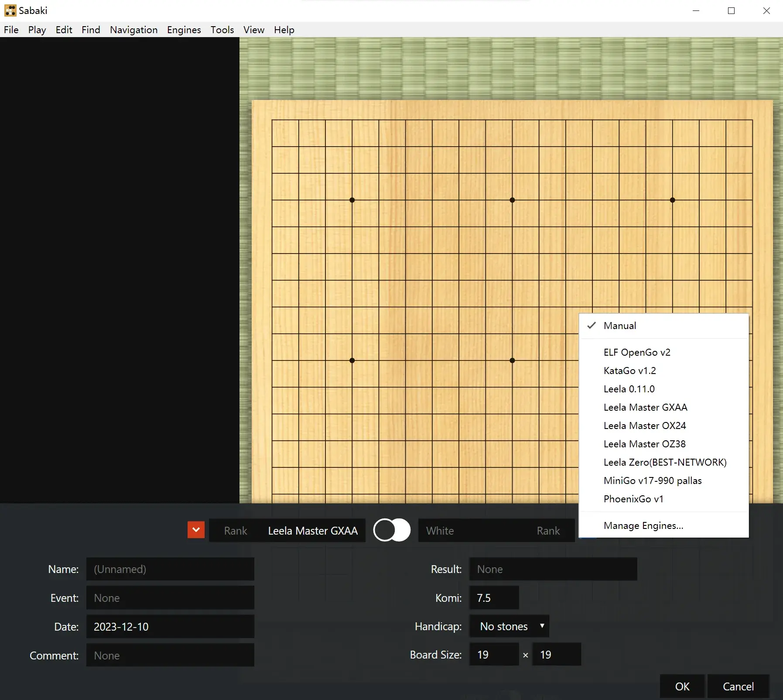
Task: Confirm game info with OK button
Action: (x=682, y=686)
